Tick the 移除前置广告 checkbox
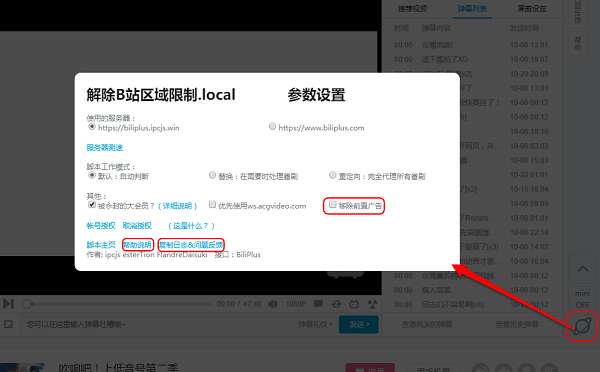The width and height of the screenshot is (600, 372). [x=333, y=205]
